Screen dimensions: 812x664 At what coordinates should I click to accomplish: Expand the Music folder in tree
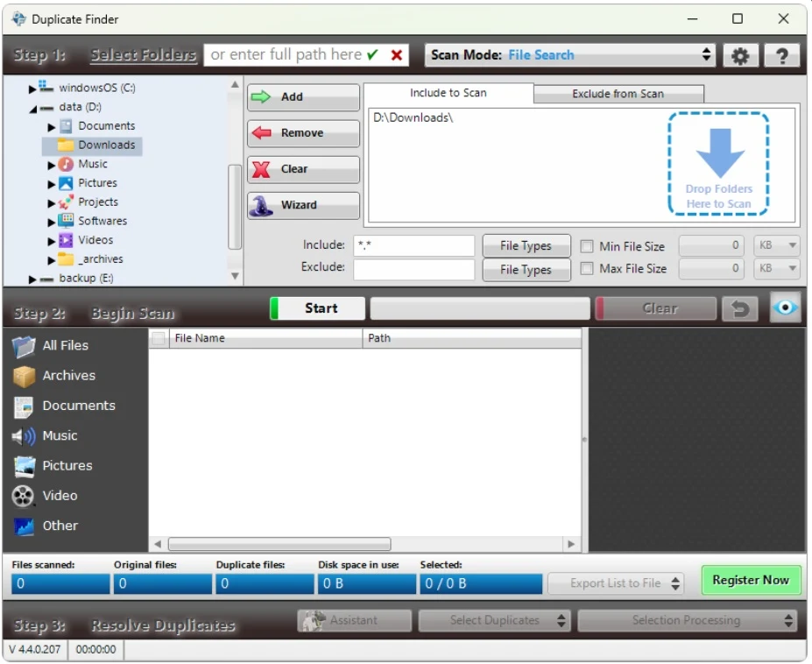pos(52,165)
